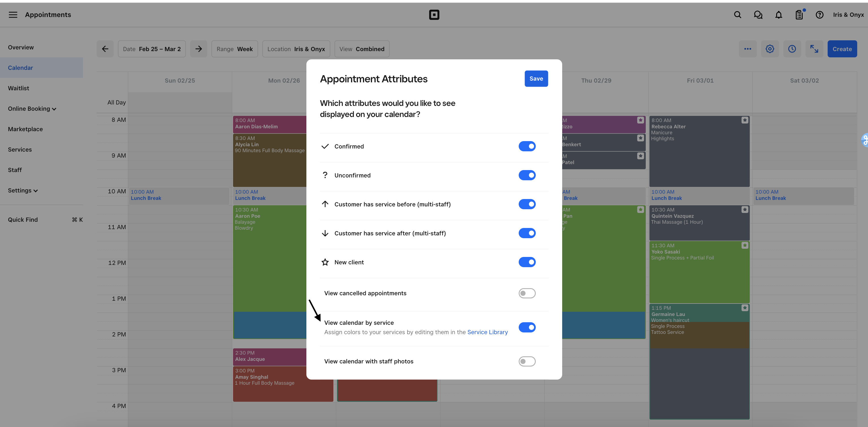Toggle the Confirmed attribute off
Image resolution: width=868 pixels, height=427 pixels.
[x=527, y=146]
